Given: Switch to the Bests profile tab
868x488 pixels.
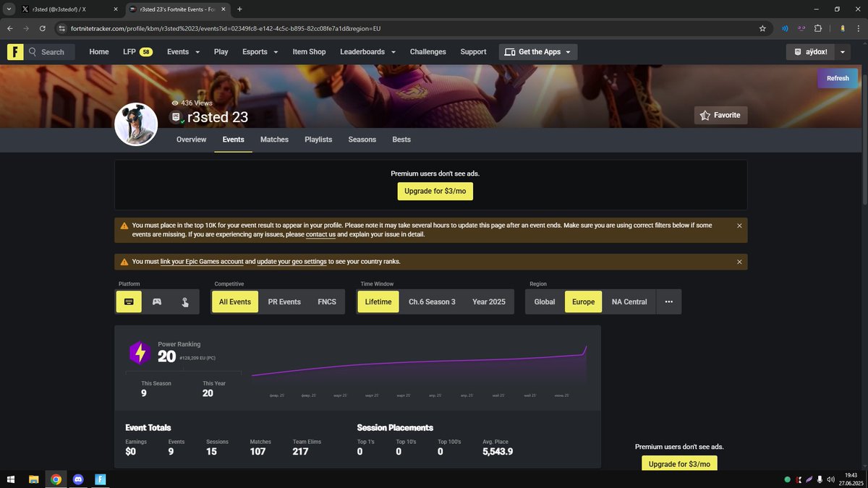Looking at the screenshot, I should [x=401, y=140].
